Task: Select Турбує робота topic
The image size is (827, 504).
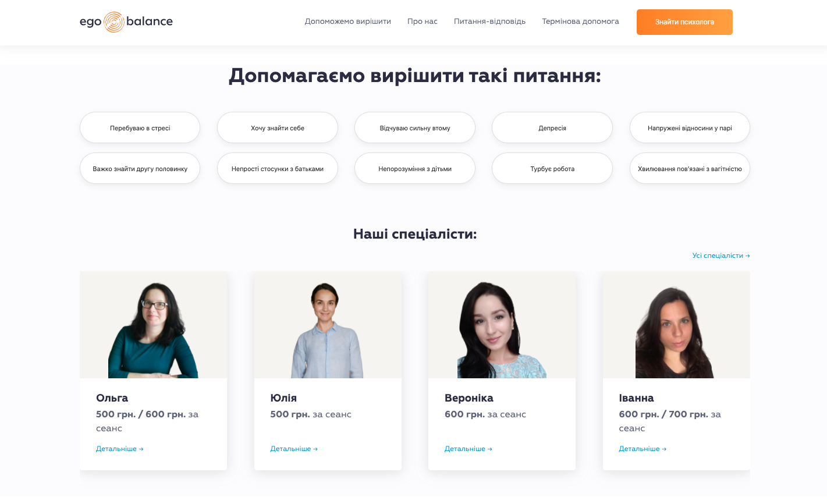Action: click(552, 168)
